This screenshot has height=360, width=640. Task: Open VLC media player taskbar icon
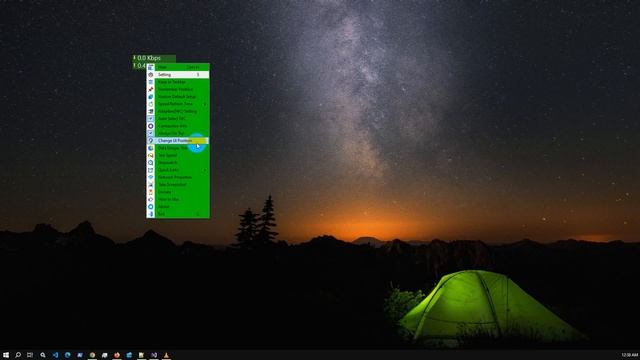[x=166, y=355]
